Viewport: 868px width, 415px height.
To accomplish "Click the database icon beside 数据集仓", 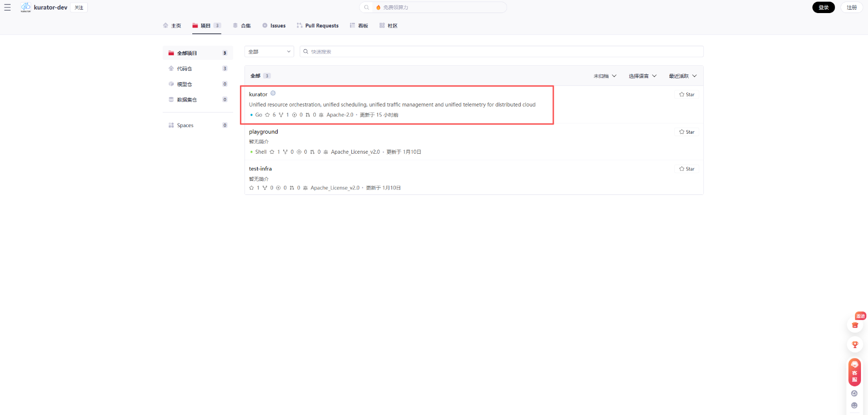I will point(171,99).
